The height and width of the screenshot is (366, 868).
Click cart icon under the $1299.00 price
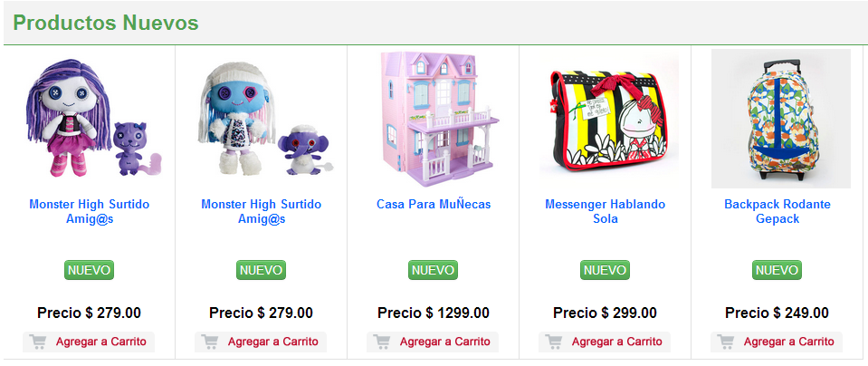[x=381, y=342]
